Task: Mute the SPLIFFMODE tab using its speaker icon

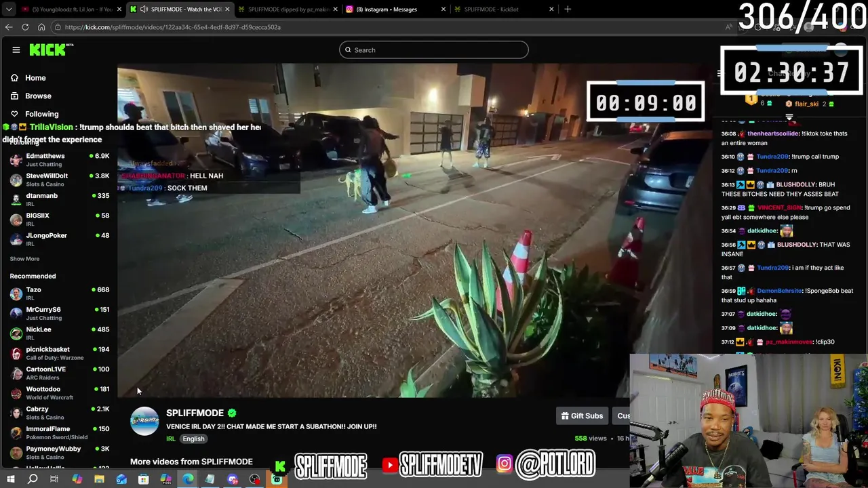Action: tap(144, 9)
